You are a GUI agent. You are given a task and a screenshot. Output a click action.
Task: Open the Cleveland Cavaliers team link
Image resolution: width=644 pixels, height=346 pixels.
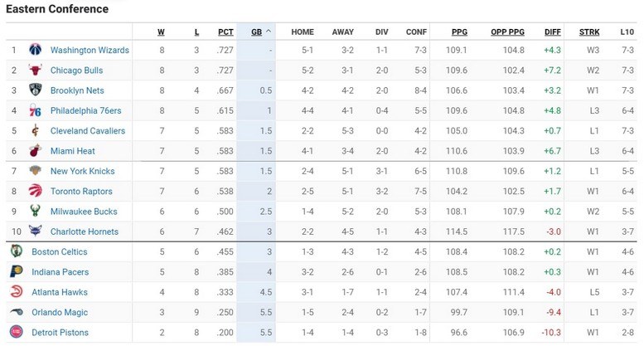tap(88, 131)
